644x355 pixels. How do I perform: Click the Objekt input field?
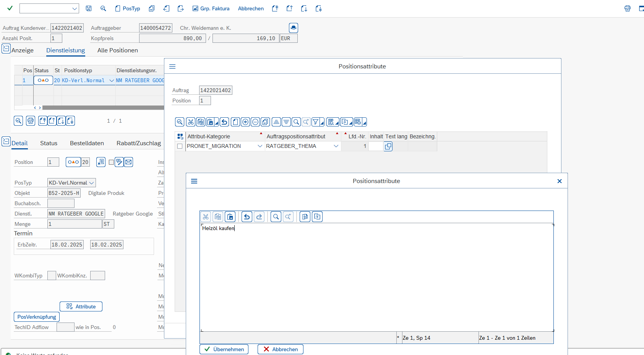click(64, 193)
